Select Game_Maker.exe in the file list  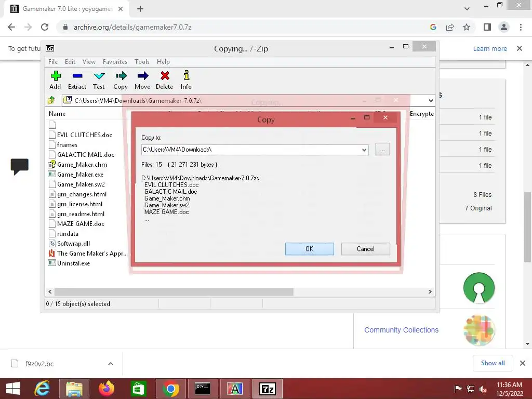pos(76,175)
